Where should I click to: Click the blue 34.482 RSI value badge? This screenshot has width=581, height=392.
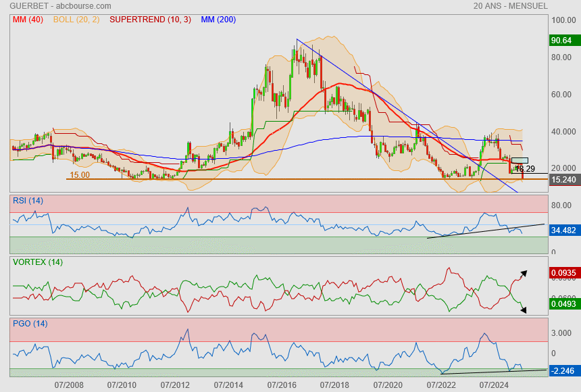tap(563, 230)
